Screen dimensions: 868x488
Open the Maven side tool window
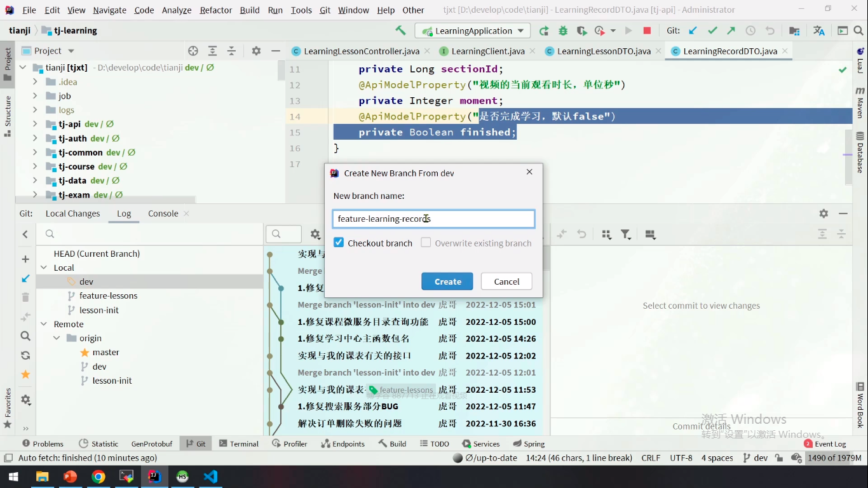click(x=860, y=102)
